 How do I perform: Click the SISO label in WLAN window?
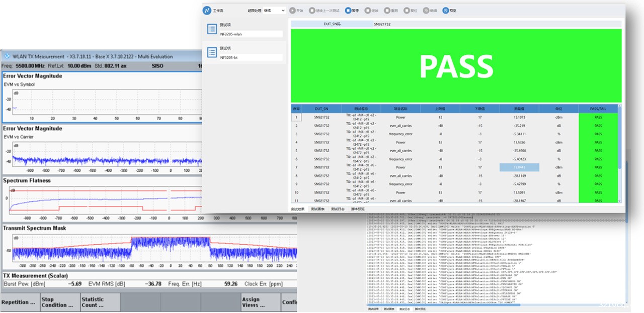tap(157, 66)
